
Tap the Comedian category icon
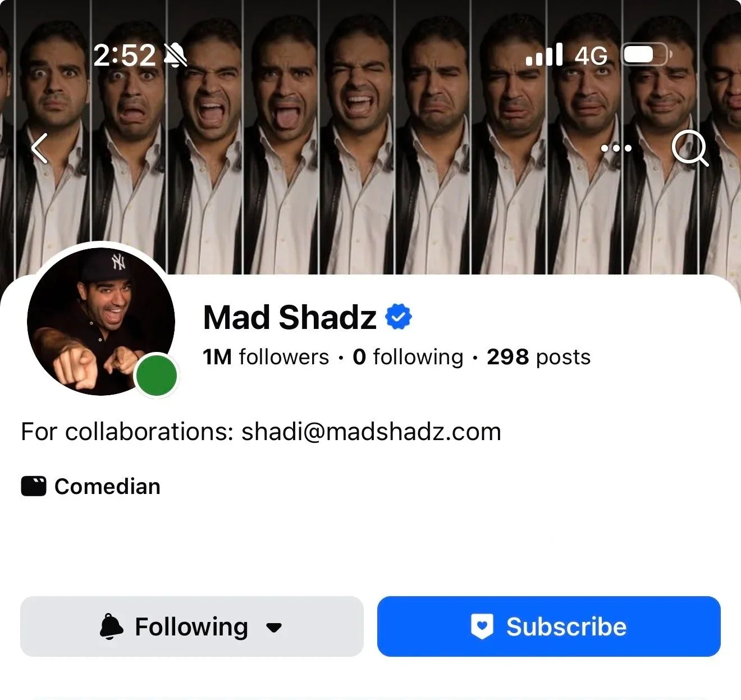(34, 486)
